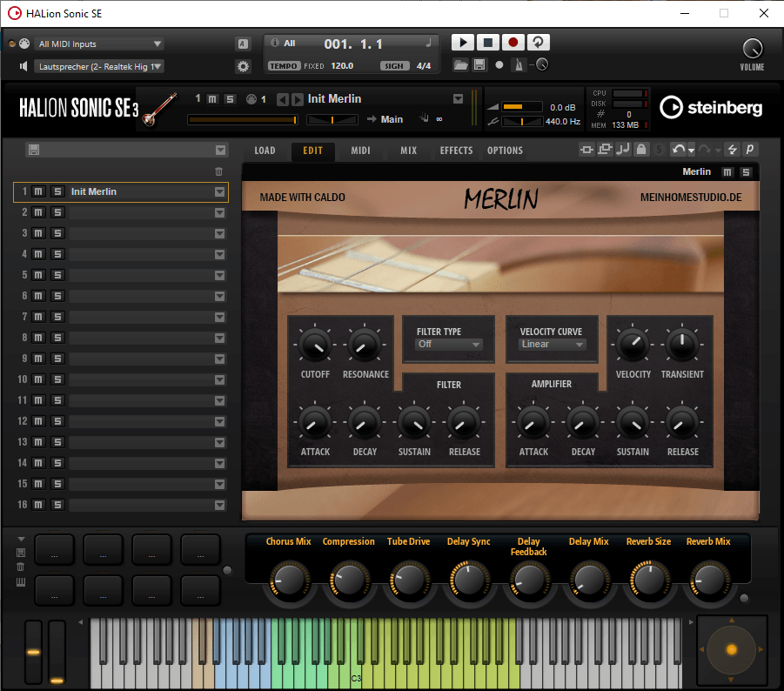Open the MIDI file folder icon
This screenshot has height=691, width=784.
[460, 65]
